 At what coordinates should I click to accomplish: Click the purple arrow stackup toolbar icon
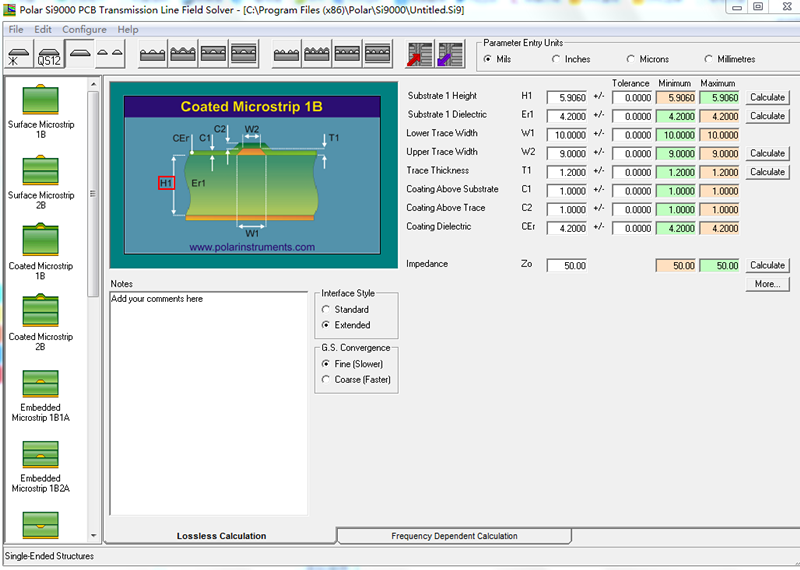click(451, 54)
